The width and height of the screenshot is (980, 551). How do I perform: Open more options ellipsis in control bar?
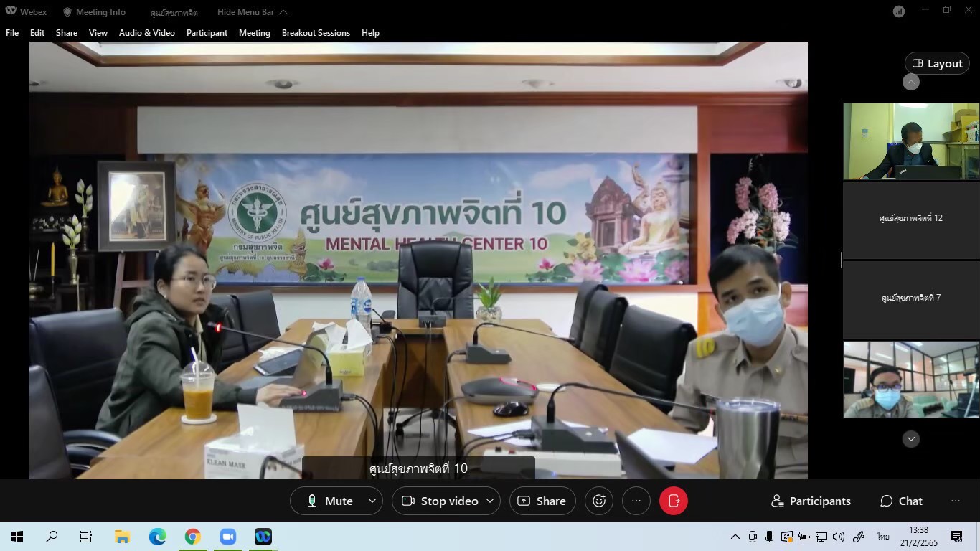636,501
